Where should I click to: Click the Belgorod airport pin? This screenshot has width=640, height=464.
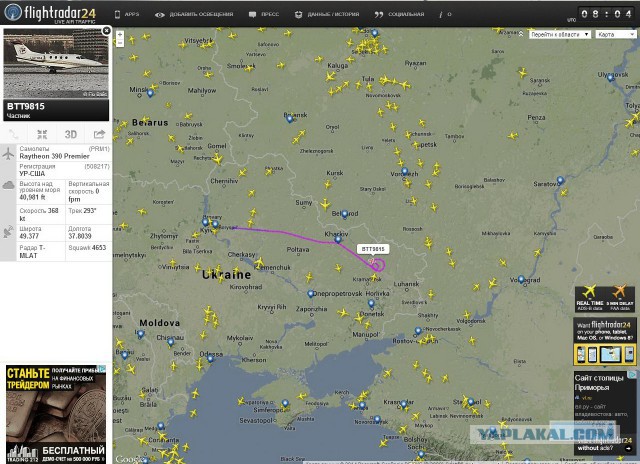(344, 213)
